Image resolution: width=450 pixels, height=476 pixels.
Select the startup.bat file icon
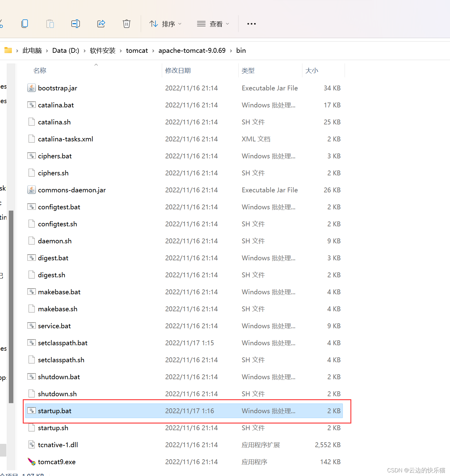tap(32, 411)
